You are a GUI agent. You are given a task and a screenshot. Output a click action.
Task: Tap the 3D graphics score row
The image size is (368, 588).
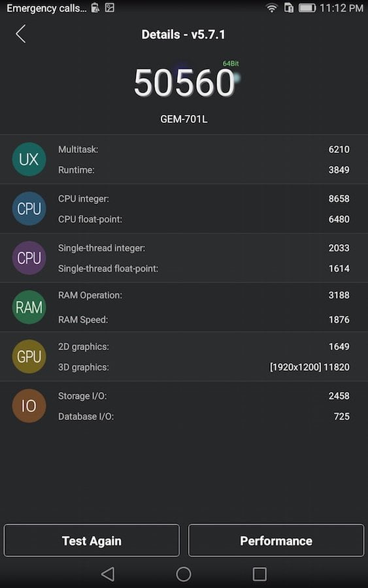pos(204,367)
